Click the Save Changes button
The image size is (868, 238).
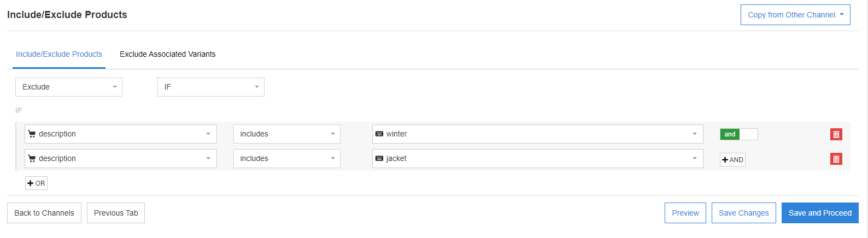click(x=743, y=213)
